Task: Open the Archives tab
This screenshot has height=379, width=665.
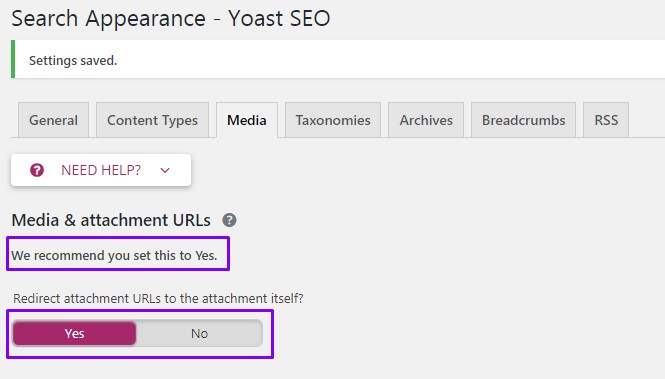Action: [426, 120]
